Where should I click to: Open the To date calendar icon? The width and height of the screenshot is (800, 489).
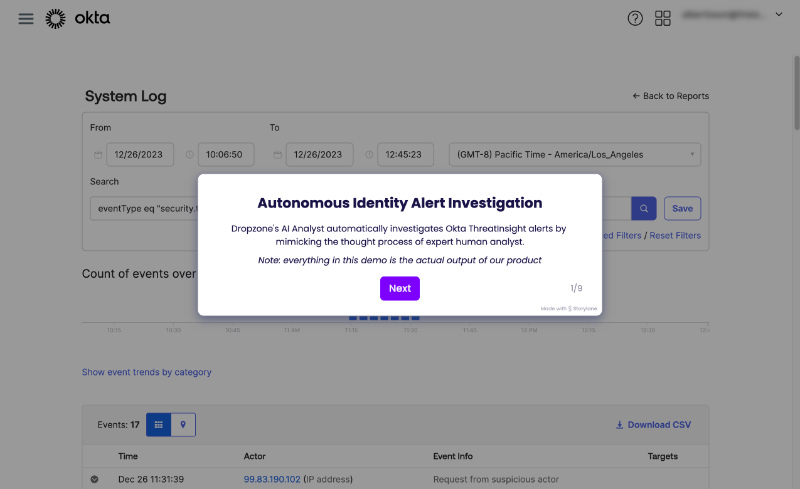(x=278, y=155)
